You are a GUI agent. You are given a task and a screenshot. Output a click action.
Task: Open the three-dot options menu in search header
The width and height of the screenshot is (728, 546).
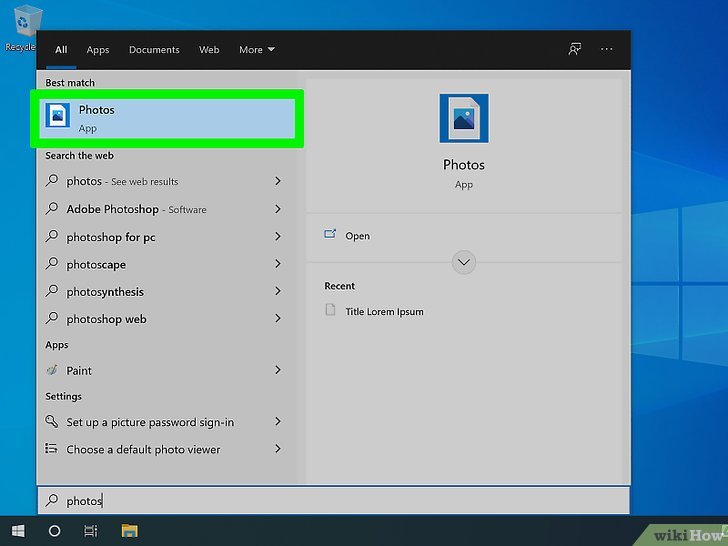pos(606,49)
